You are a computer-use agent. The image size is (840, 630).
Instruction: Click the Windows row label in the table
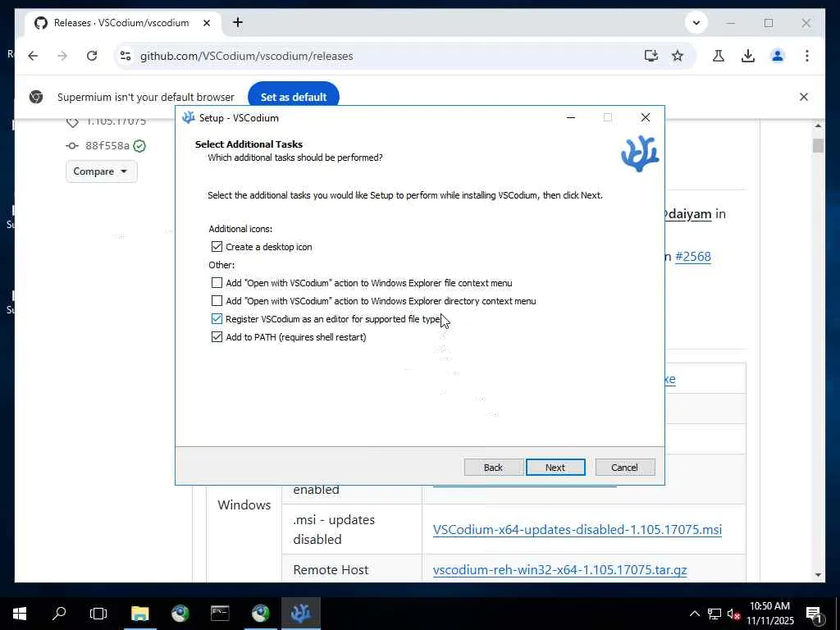tap(244, 505)
